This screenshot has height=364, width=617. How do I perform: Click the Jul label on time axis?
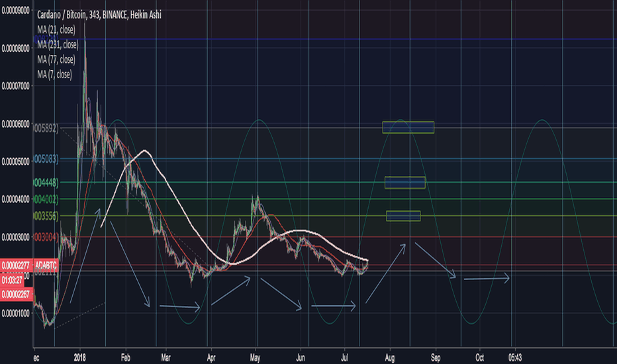coord(344,357)
